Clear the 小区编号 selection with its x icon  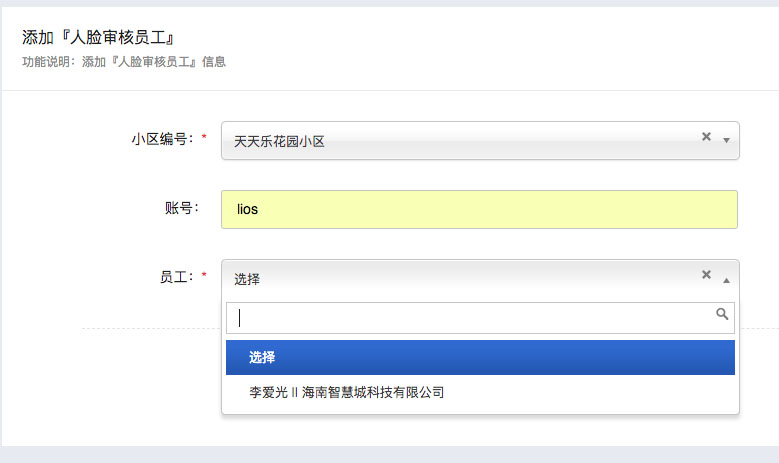point(706,137)
